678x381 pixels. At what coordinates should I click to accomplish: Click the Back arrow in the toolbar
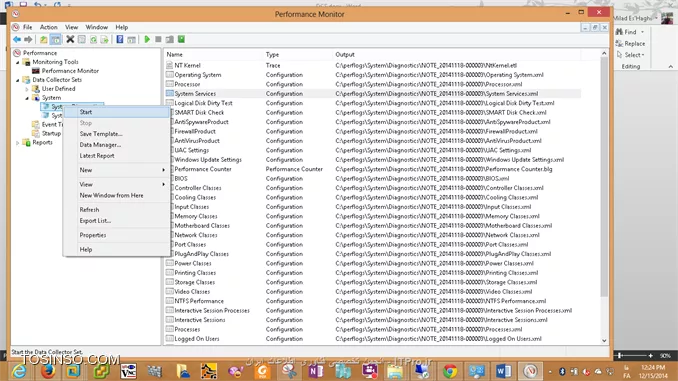17,39
